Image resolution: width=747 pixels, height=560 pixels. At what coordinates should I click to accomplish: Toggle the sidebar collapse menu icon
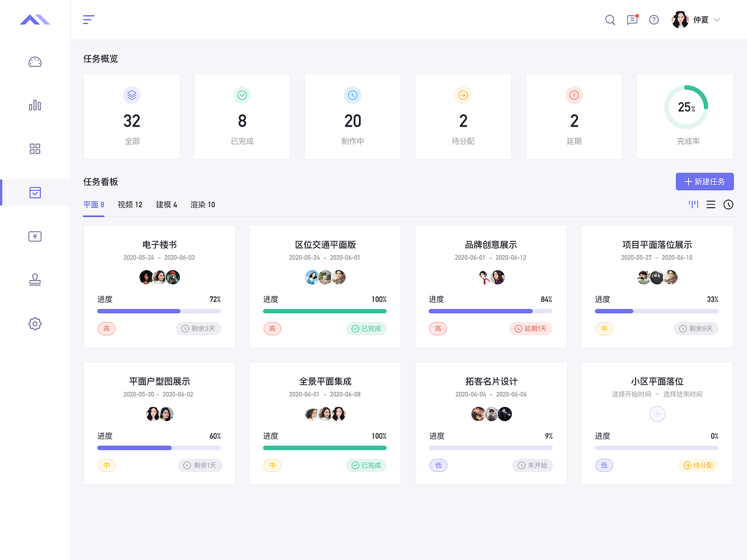pyautogui.click(x=89, y=20)
